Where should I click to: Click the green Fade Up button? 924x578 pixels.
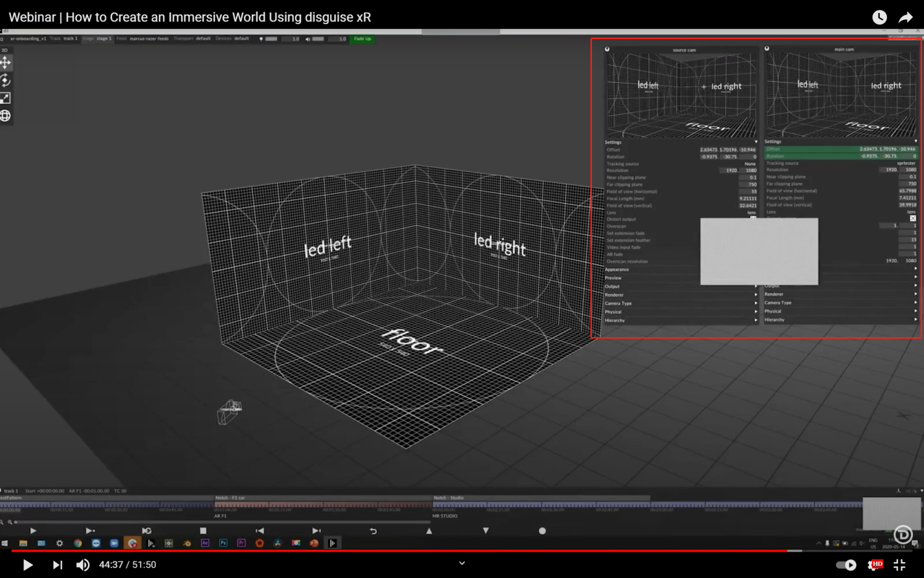coord(362,39)
